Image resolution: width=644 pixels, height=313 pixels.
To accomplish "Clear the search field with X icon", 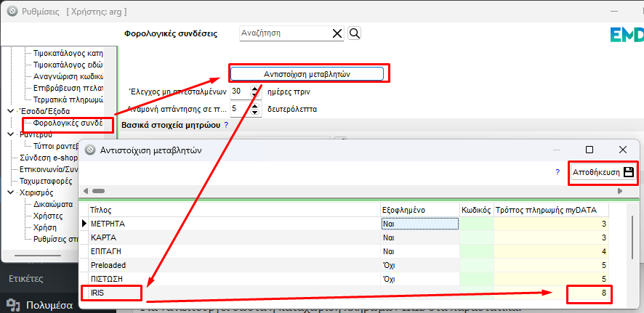I will point(337,33).
